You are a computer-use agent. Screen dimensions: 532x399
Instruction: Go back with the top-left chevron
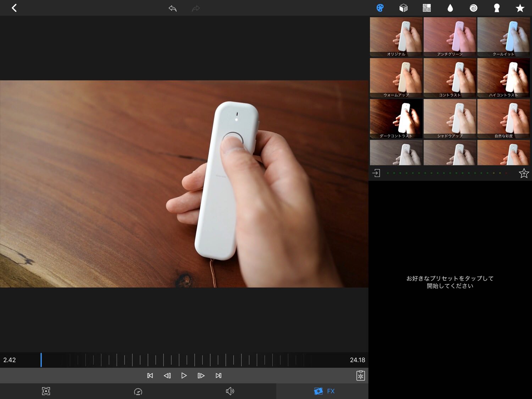point(14,8)
